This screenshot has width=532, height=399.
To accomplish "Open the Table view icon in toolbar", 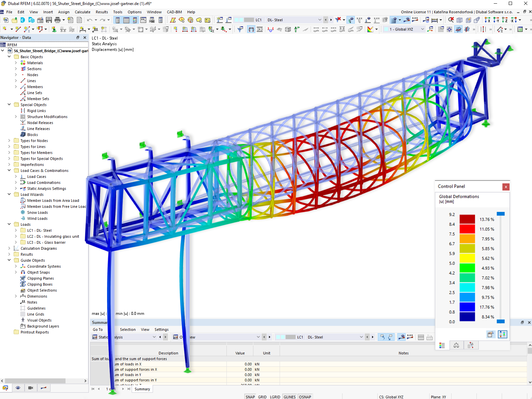I will (127, 20).
